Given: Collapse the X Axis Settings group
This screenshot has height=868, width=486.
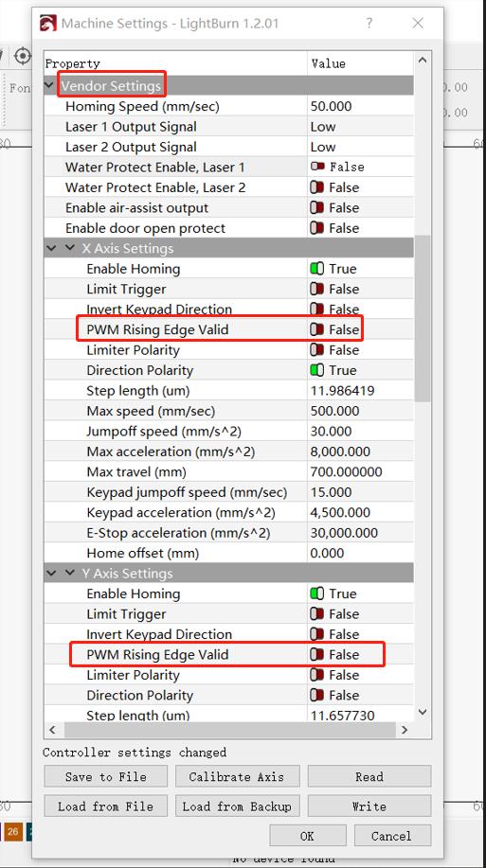Looking at the screenshot, I should [x=70, y=249].
